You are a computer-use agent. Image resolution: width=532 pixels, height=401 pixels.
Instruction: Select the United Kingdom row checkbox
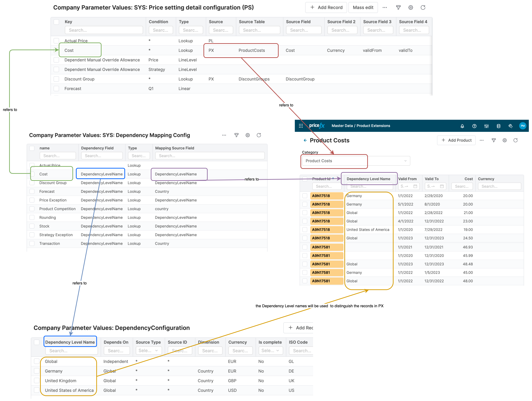37,381
